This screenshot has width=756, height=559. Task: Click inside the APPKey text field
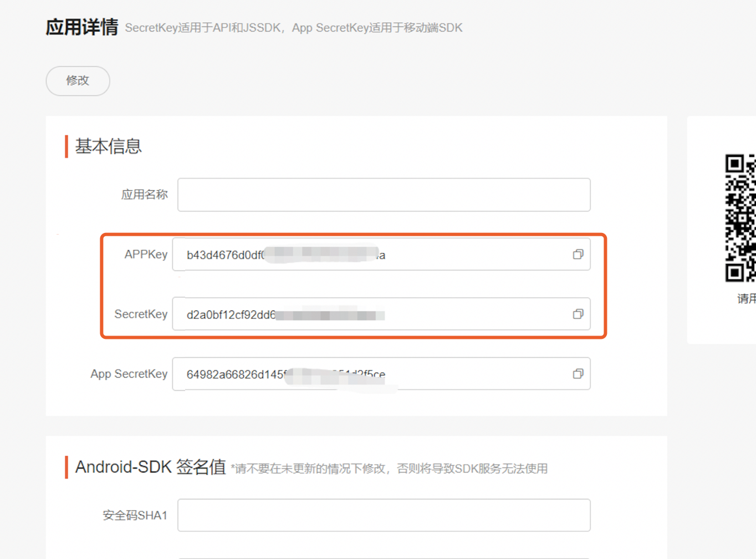click(471, 255)
